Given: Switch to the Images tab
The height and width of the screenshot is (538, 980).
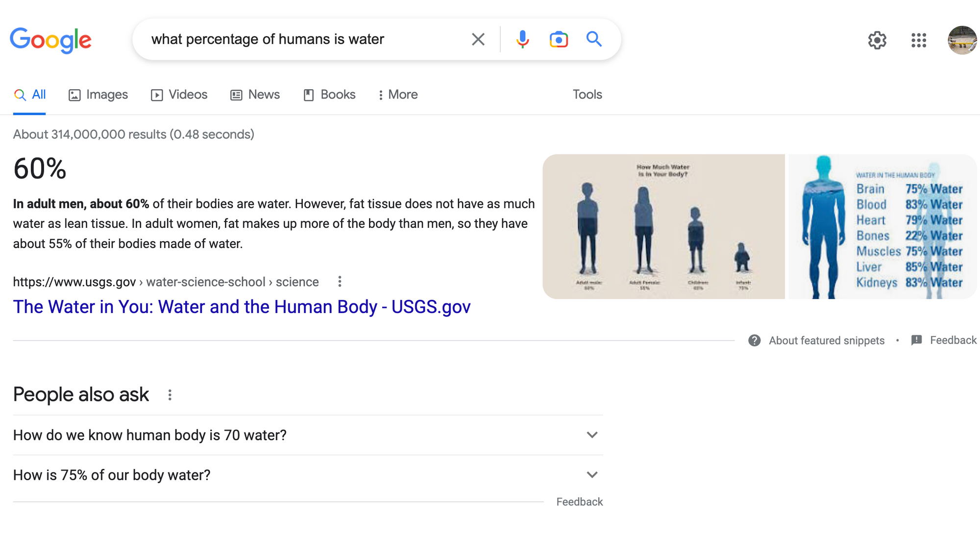Looking at the screenshot, I should [98, 95].
